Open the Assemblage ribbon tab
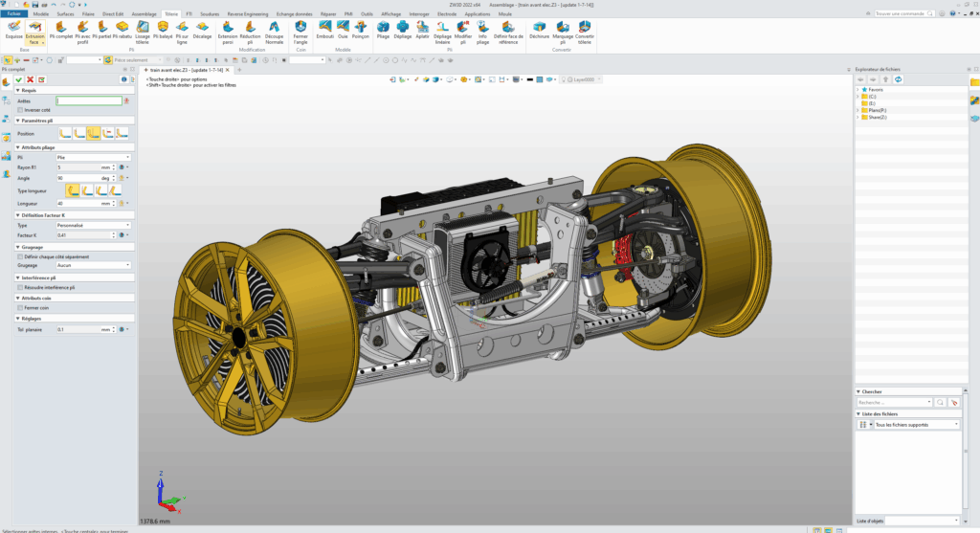The height and width of the screenshot is (533, 980). point(144,13)
